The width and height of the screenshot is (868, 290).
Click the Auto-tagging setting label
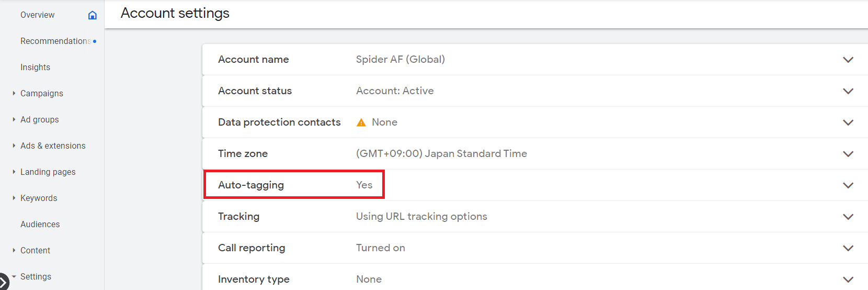[x=251, y=185]
